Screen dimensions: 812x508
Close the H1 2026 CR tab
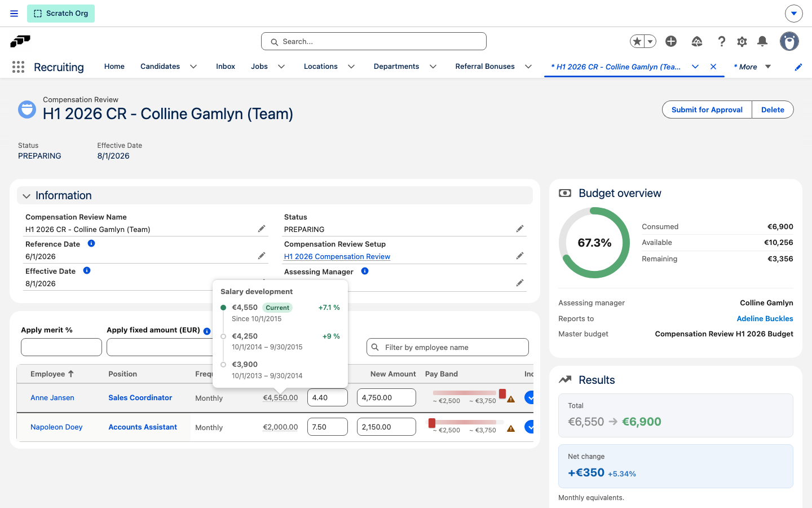(713, 67)
